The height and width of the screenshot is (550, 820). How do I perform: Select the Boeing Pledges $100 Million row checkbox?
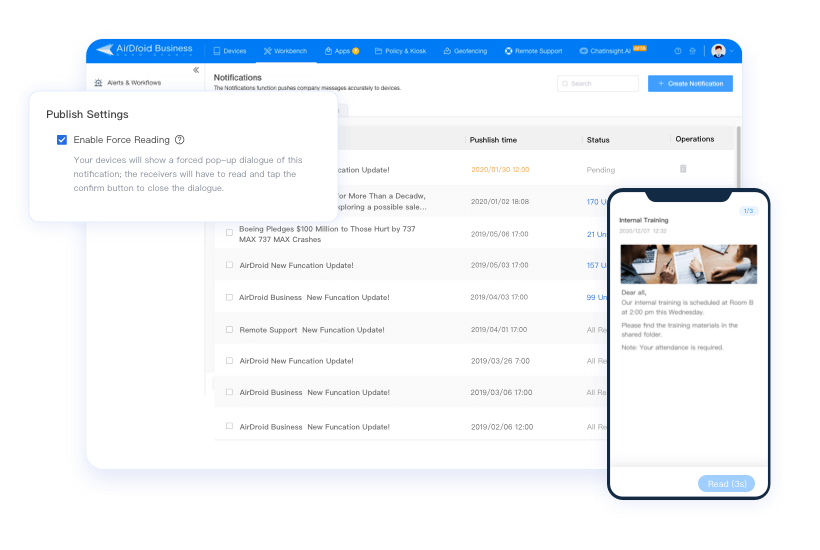click(x=229, y=232)
